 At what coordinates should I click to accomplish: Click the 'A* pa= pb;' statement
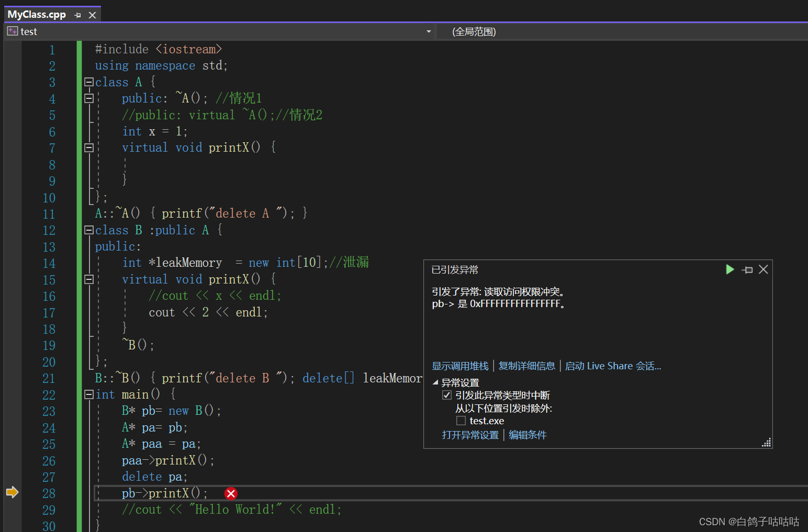point(154,427)
